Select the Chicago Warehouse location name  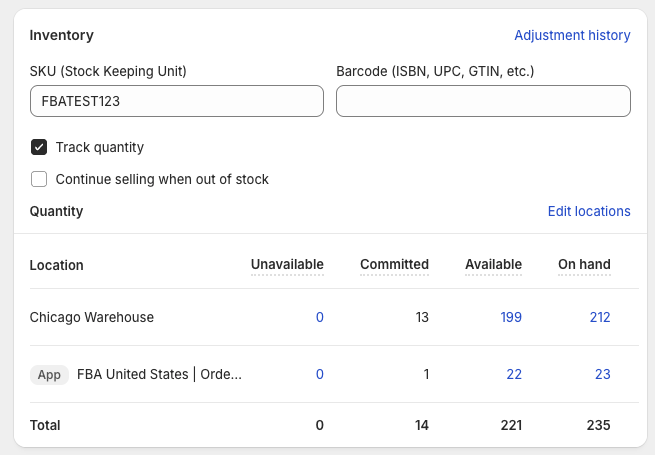tap(91, 318)
